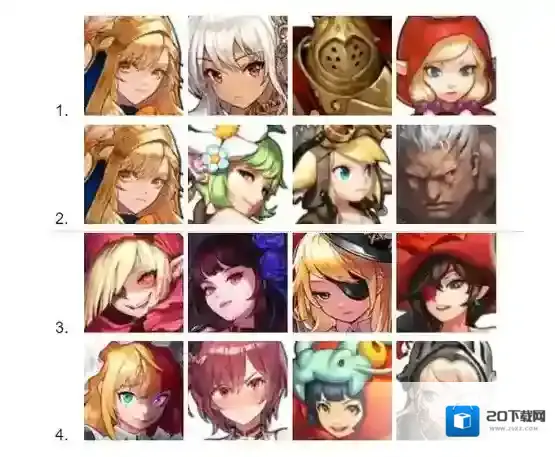Choose the red witch hat girl portrait
Image resolution: width=555 pixels, height=457 pixels.
tap(446, 282)
